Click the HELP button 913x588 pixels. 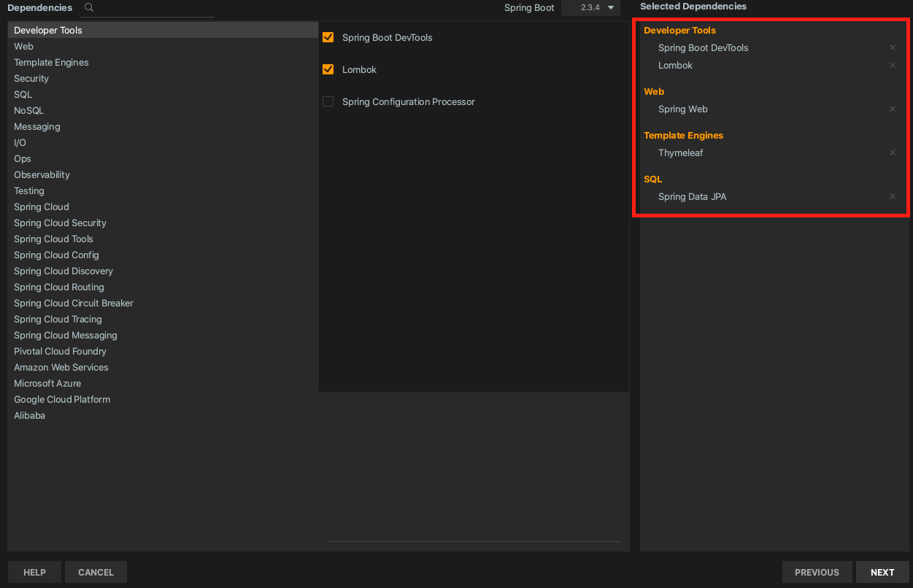(34, 572)
